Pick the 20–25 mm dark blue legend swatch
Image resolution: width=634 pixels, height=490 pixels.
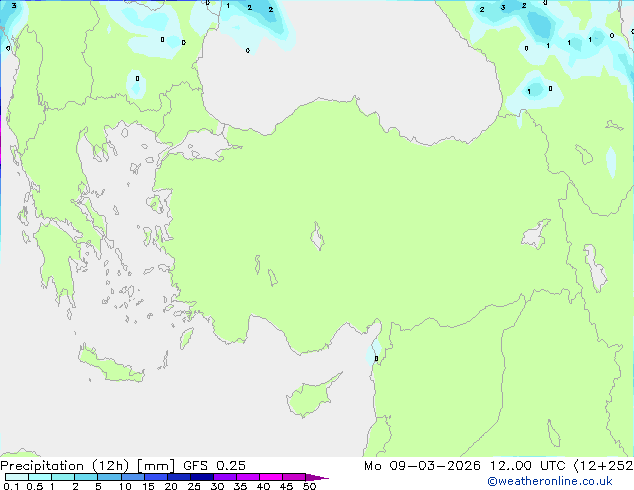pyautogui.click(x=178, y=477)
